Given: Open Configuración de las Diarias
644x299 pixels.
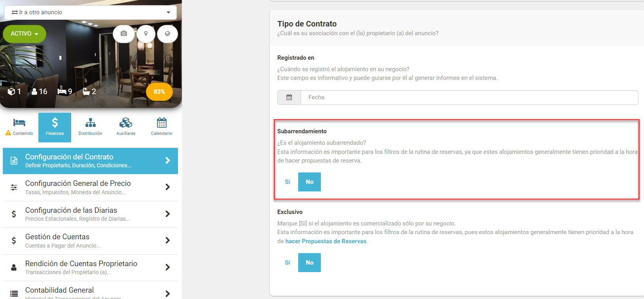Looking at the screenshot, I should coord(90,214).
